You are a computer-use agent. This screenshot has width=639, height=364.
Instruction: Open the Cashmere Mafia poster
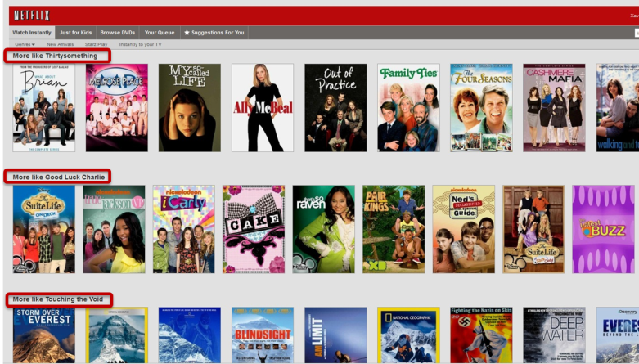pyautogui.click(x=554, y=108)
